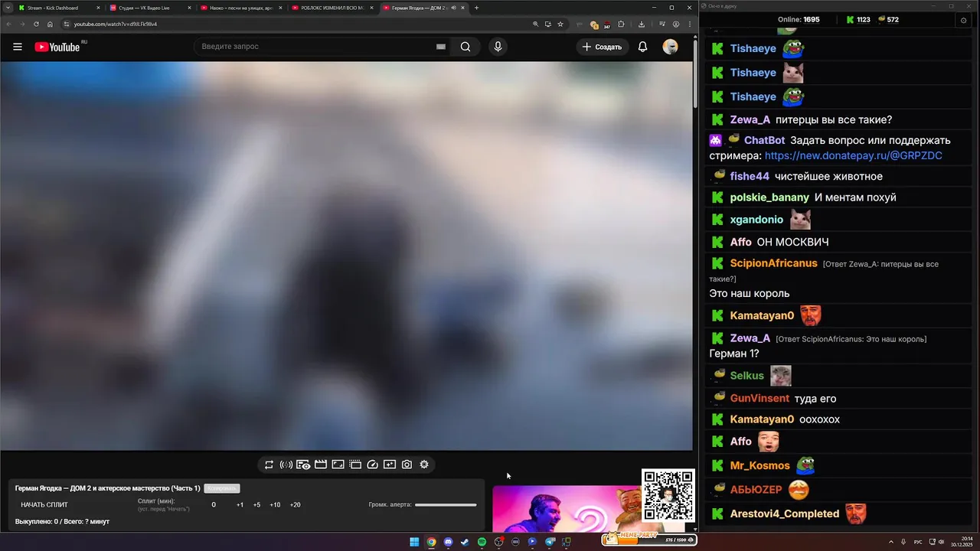Open Telegram from the taskbar

(x=550, y=542)
